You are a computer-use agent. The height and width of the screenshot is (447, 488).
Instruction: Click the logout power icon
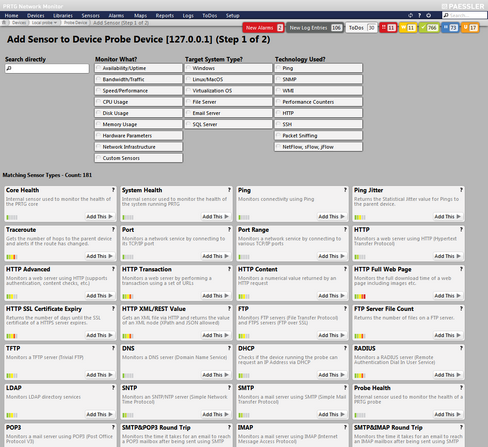(x=429, y=15)
